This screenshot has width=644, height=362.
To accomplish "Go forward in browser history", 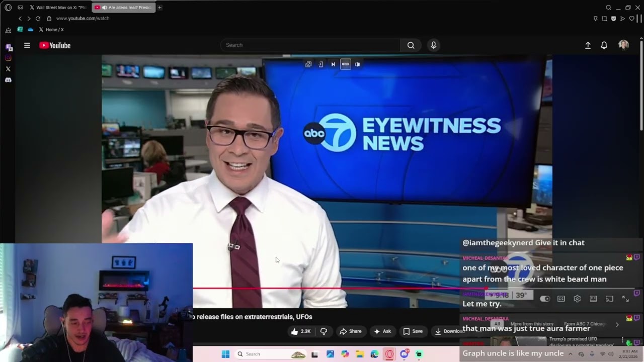I will point(29,19).
